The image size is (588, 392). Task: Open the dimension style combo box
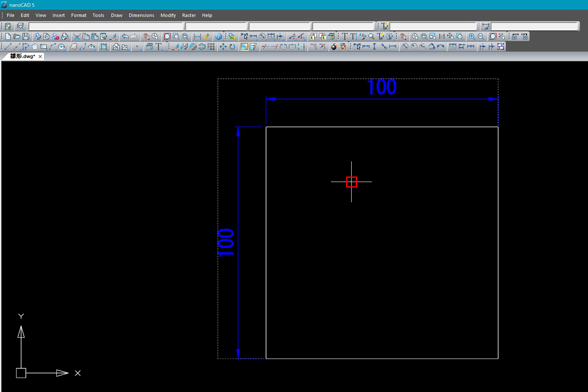[535, 26]
